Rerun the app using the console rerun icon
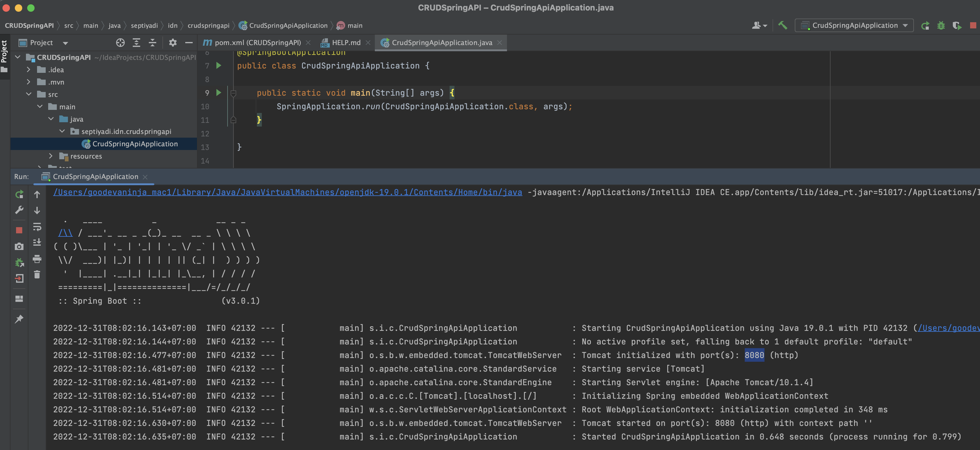 click(19, 194)
